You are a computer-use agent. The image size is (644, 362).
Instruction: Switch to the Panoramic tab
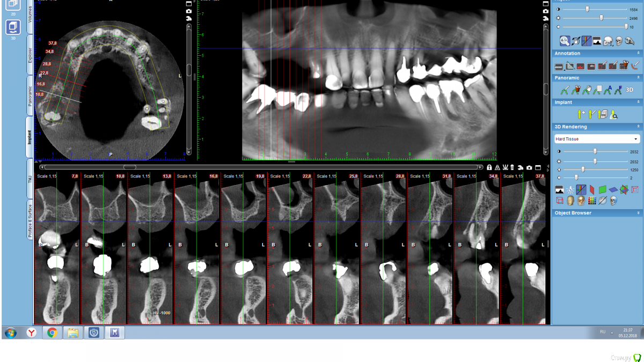[x=30, y=97]
